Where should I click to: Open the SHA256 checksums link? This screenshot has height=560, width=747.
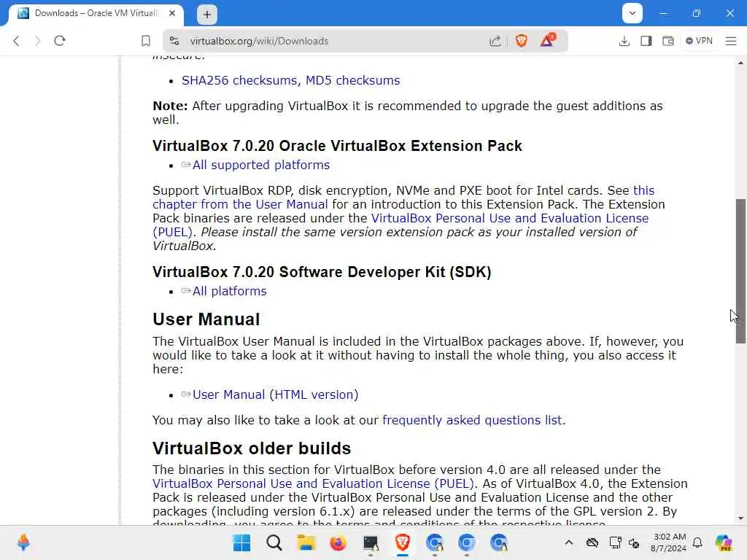click(x=241, y=80)
